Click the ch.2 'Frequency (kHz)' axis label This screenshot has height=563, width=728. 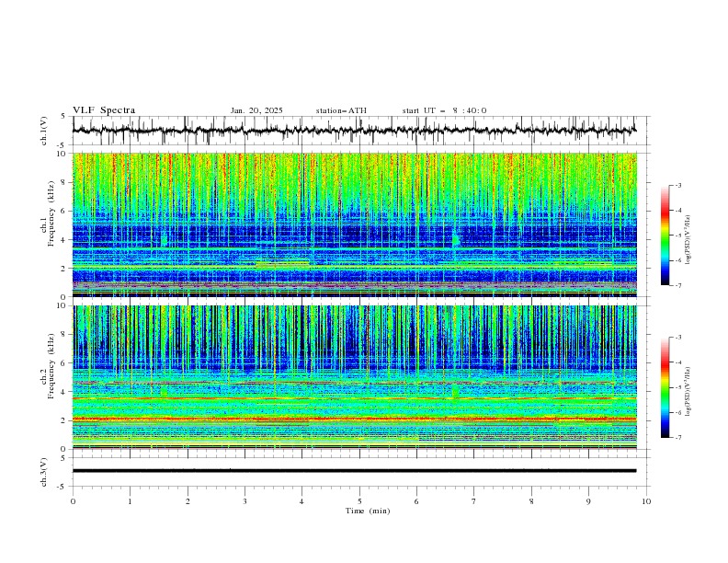click(x=51, y=366)
